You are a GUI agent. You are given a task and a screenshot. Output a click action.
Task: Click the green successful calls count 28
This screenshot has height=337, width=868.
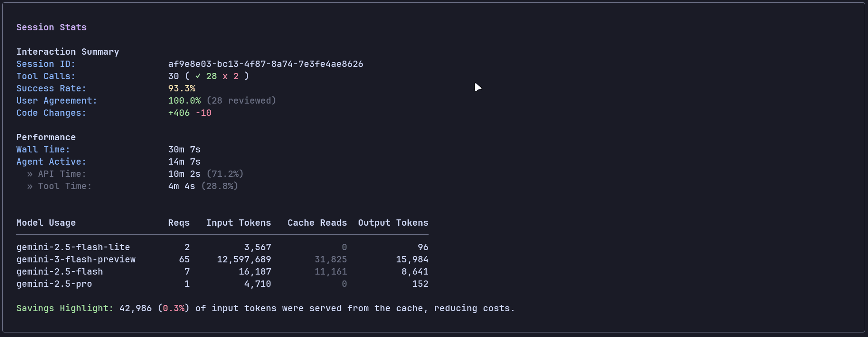pyautogui.click(x=212, y=76)
